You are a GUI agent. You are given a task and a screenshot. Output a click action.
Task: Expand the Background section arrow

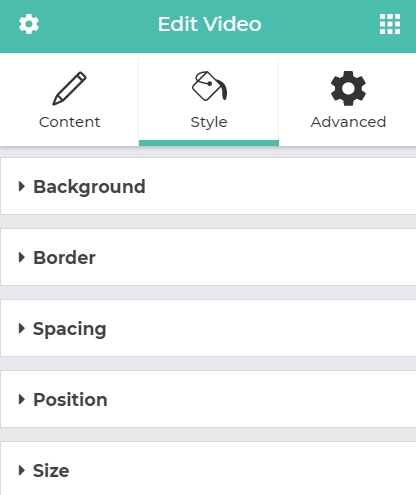pyautogui.click(x=22, y=186)
